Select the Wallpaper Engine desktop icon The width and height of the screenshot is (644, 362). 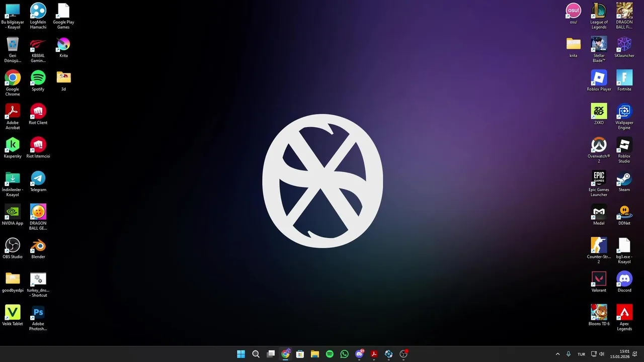pos(624,117)
